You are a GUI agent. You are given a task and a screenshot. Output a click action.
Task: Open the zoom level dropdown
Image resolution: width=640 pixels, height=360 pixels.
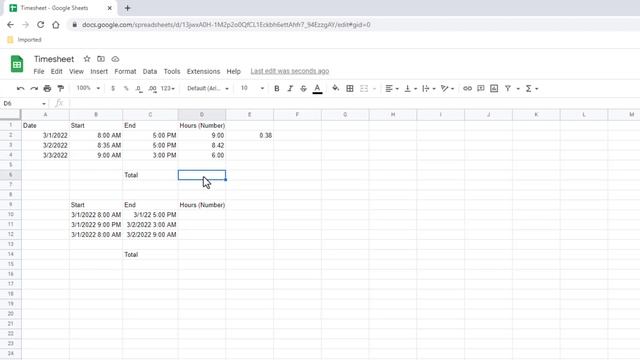[88, 88]
